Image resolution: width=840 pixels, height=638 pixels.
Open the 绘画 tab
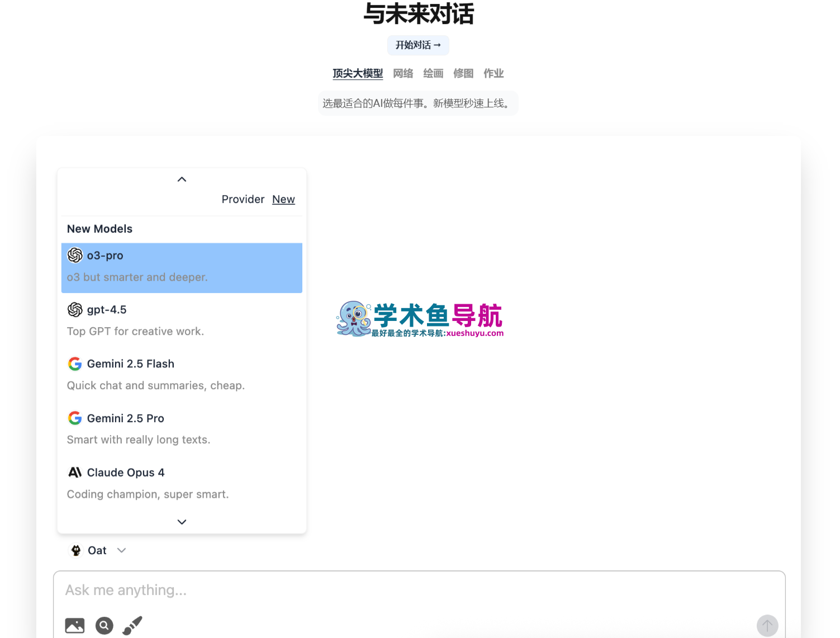tap(433, 73)
